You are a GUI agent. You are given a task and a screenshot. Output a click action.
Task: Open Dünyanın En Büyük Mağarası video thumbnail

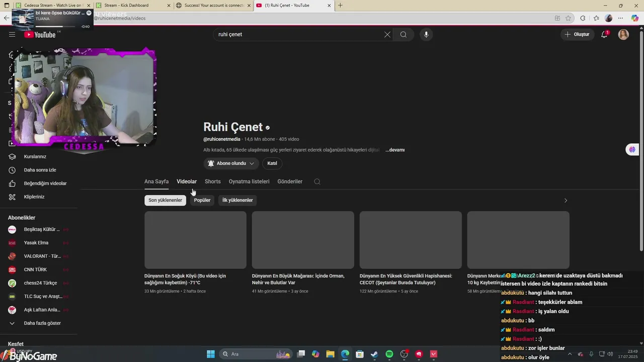pos(303,240)
